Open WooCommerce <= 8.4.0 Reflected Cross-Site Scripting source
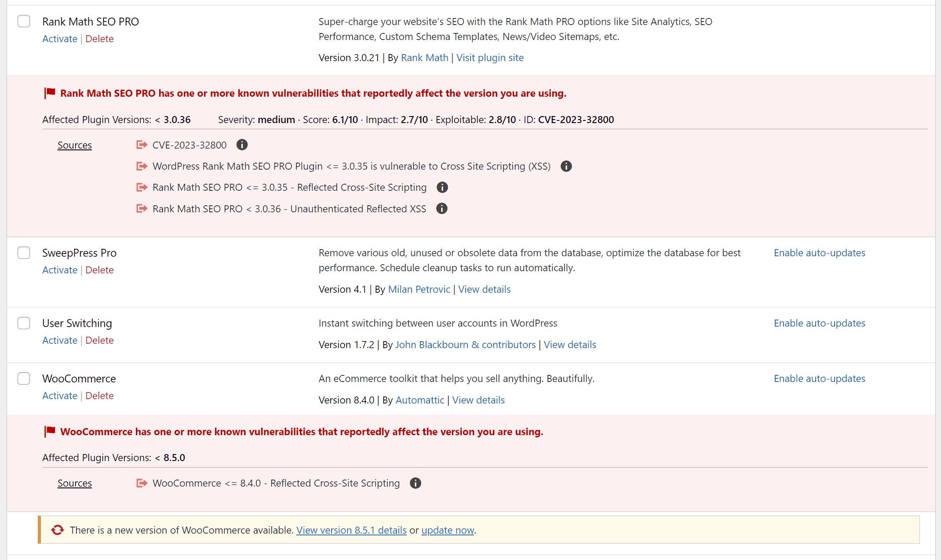 (x=276, y=483)
